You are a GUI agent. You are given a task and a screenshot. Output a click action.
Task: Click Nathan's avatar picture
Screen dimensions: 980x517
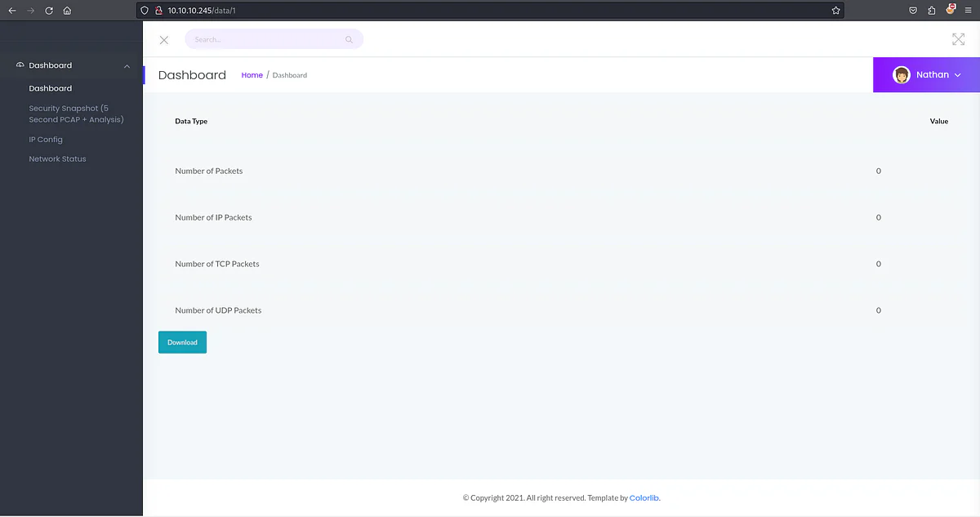click(x=902, y=75)
